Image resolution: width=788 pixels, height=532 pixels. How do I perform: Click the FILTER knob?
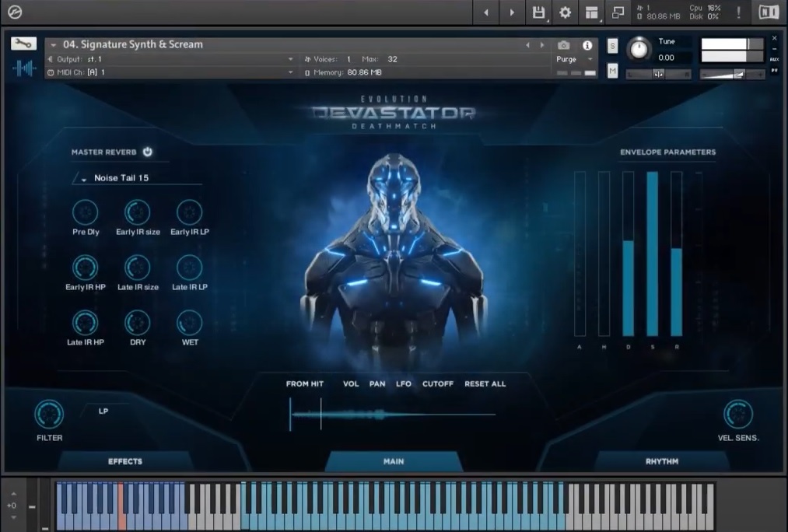click(x=49, y=415)
